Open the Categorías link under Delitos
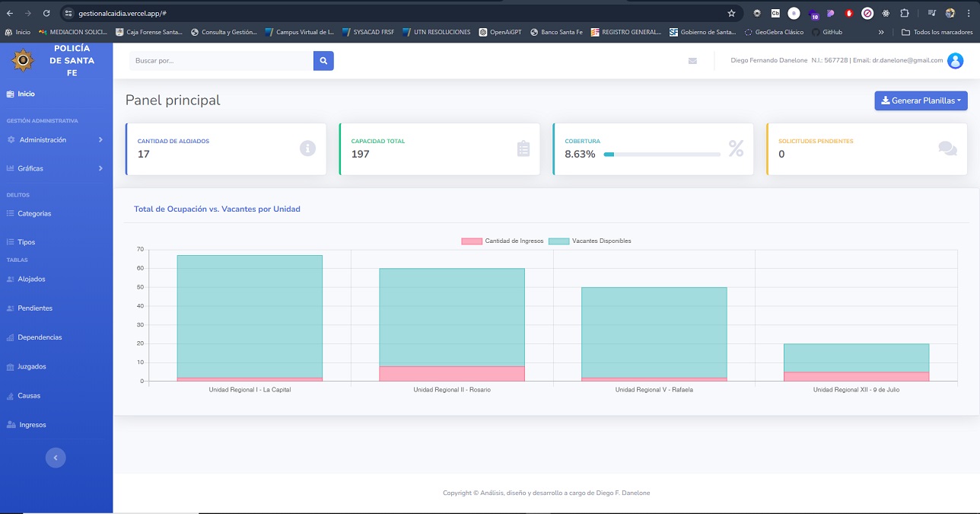Viewport: 980px width, 514px height. [34, 214]
